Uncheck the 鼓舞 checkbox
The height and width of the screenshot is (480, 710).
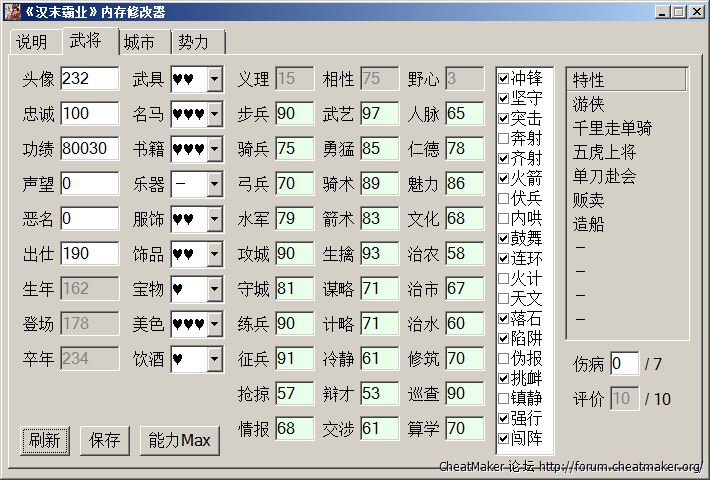(505, 239)
